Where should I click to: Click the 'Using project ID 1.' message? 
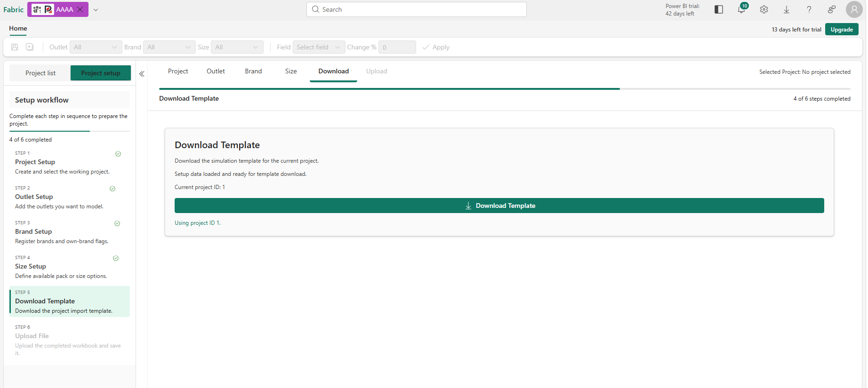[x=198, y=223]
